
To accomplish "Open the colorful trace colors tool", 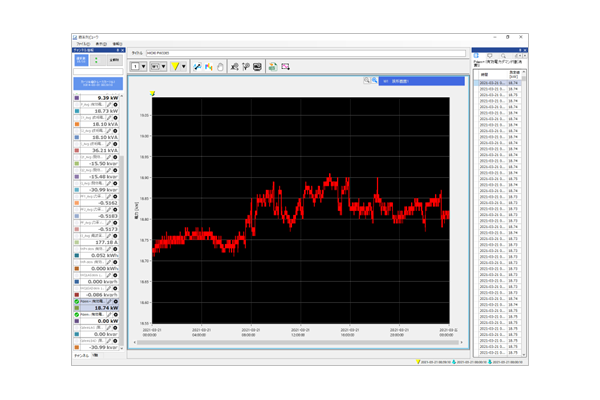I will pyautogui.click(x=209, y=67).
